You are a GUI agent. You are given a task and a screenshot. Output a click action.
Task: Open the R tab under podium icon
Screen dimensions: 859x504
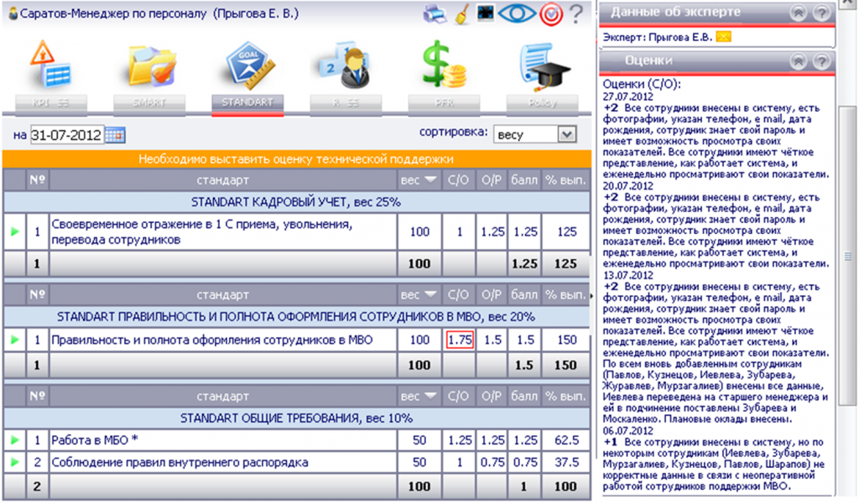tap(346, 103)
